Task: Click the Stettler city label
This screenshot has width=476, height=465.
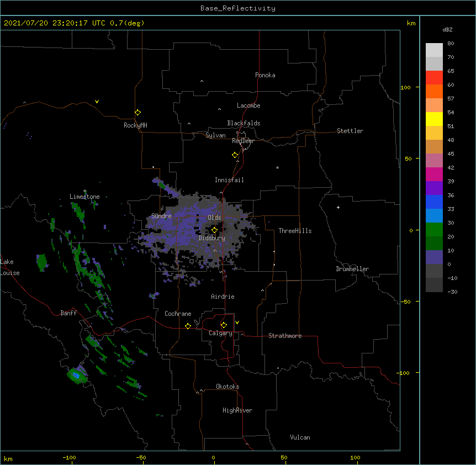Action: tap(350, 131)
